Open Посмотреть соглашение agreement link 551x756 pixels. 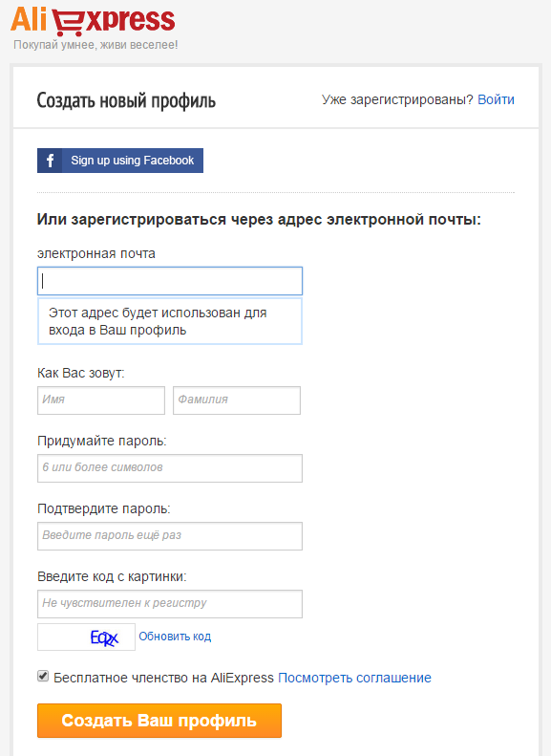[x=354, y=678]
